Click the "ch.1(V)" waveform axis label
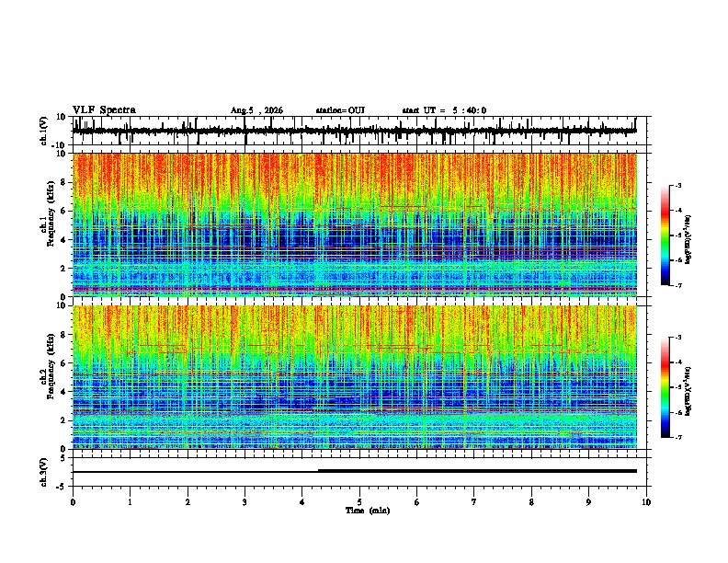Image resolution: width=728 pixels, height=563 pixels. click(x=44, y=131)
